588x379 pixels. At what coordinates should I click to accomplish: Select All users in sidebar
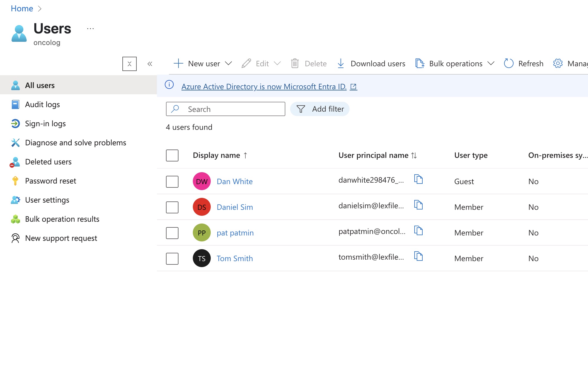point(78,85)
